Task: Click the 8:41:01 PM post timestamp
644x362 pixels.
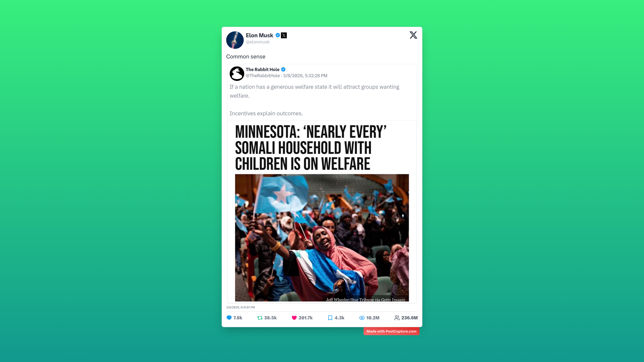Action: tap(240, 307)
